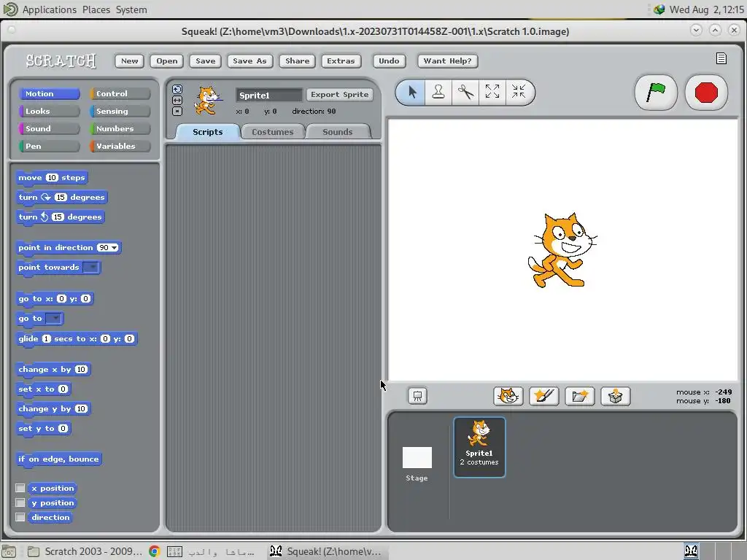Open Scratch 2003 - 2009 taskbar window
Image resolution: width=747 pixels, height=560 pixels.
point(85,551)
